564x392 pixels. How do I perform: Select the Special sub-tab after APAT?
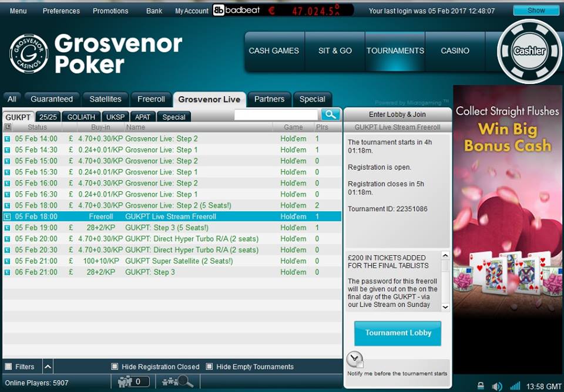tap(174, 117)
